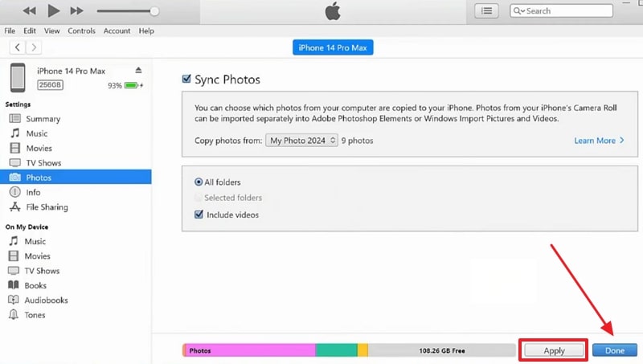The image size is (643, 364).
Task: Eject the iPhone 14 Pro Max
Action: pos(138,71)
